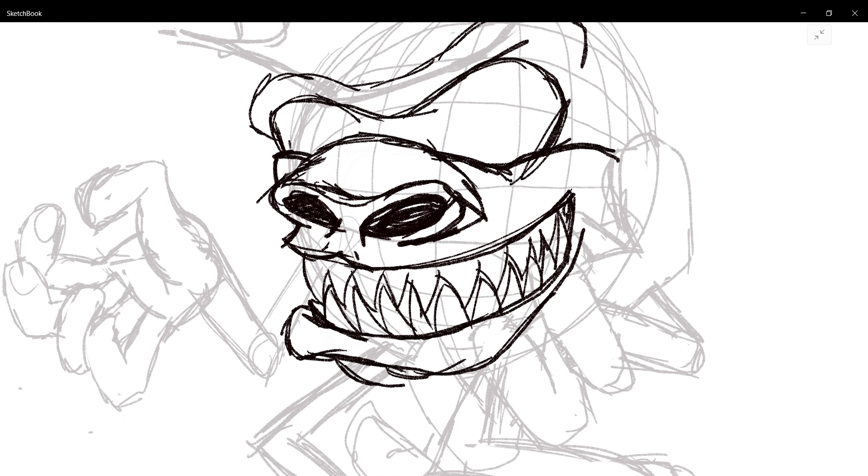Click the empty black title bar area
Viewport: 868px width, 476px height.
(407, 11)
